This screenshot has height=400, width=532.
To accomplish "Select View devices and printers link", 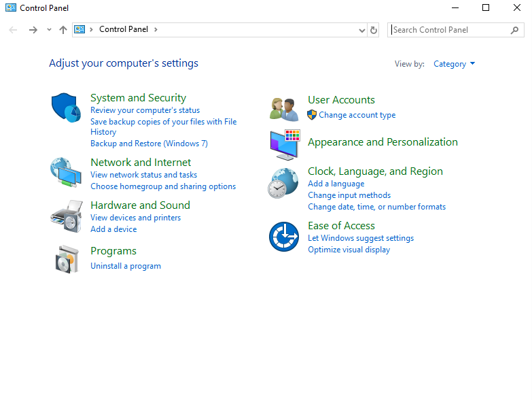I will click(x=135, y=218).
